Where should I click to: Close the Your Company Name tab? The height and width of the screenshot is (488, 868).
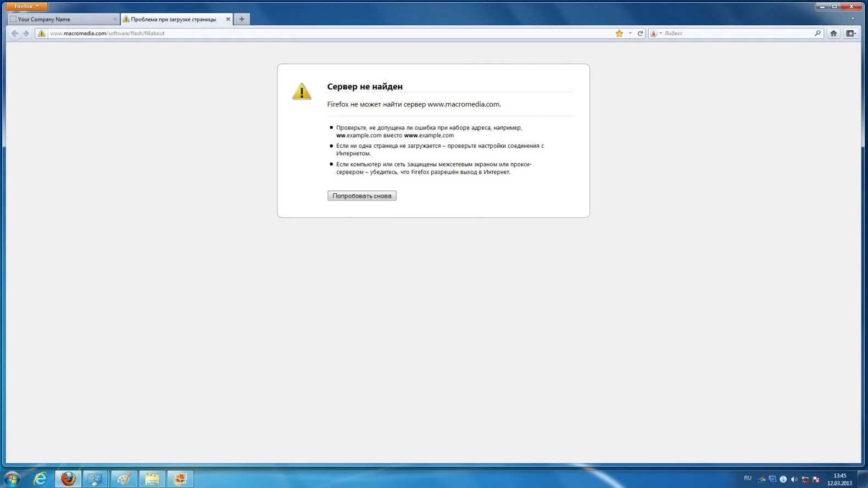[115, 19]
